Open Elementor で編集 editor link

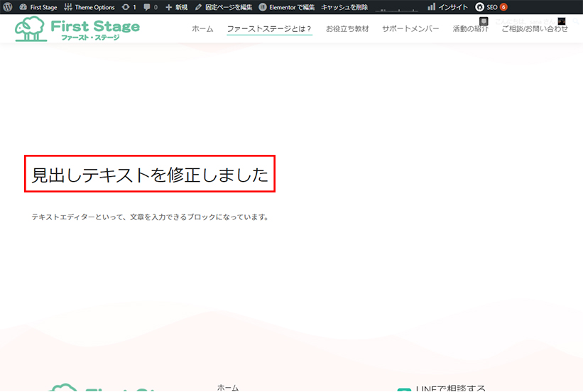287,7
